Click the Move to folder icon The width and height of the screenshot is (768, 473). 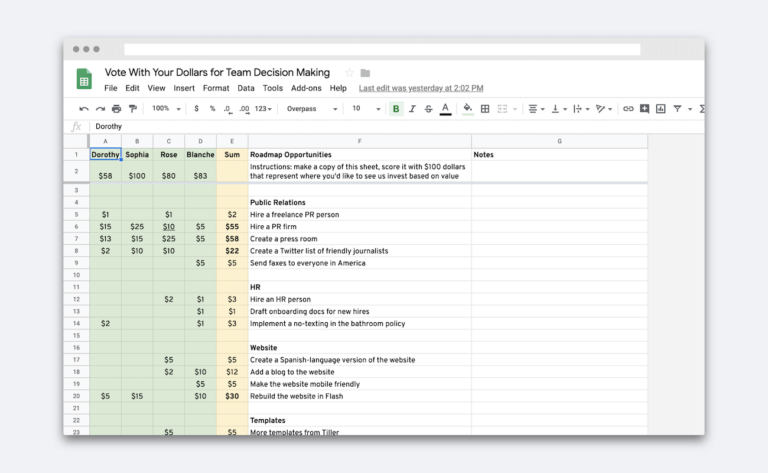[x=365, y=73]
